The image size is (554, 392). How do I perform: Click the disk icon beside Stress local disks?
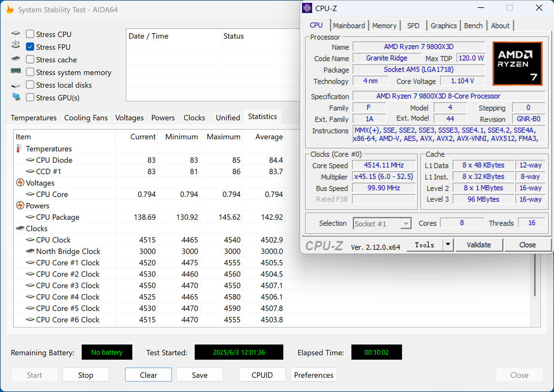(x=16, y=85)
